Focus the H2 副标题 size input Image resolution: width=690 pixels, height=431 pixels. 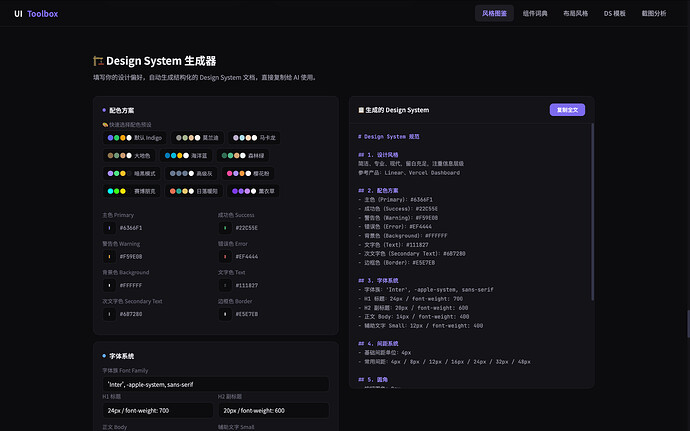click(274, 410)
